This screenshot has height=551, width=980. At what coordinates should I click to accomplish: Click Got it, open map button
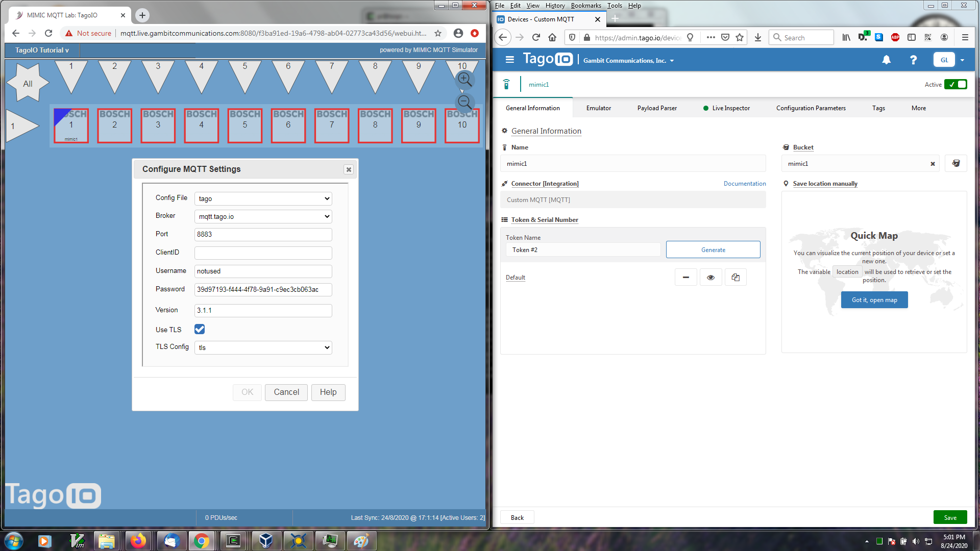click(x=874, y=300)
